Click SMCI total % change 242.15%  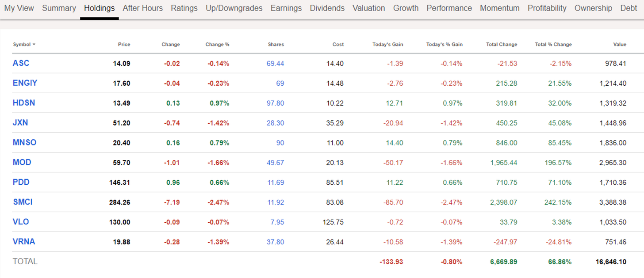557,202
